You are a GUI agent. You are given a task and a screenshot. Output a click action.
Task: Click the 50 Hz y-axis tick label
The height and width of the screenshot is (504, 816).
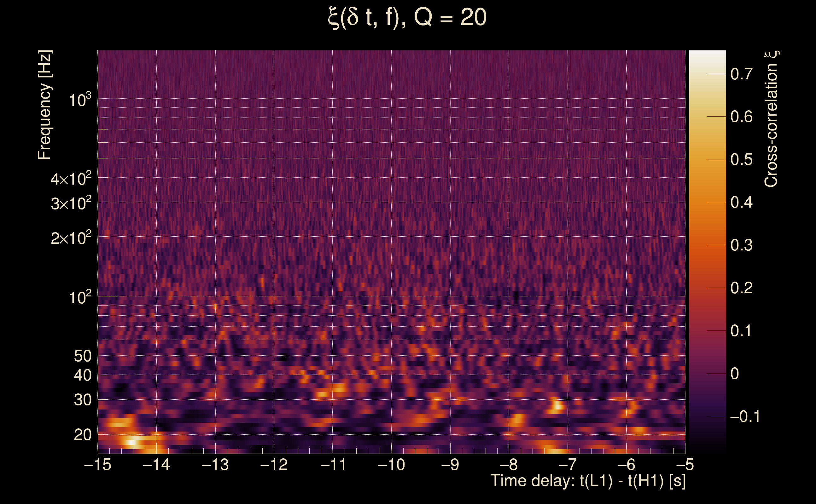click(82, 356)
